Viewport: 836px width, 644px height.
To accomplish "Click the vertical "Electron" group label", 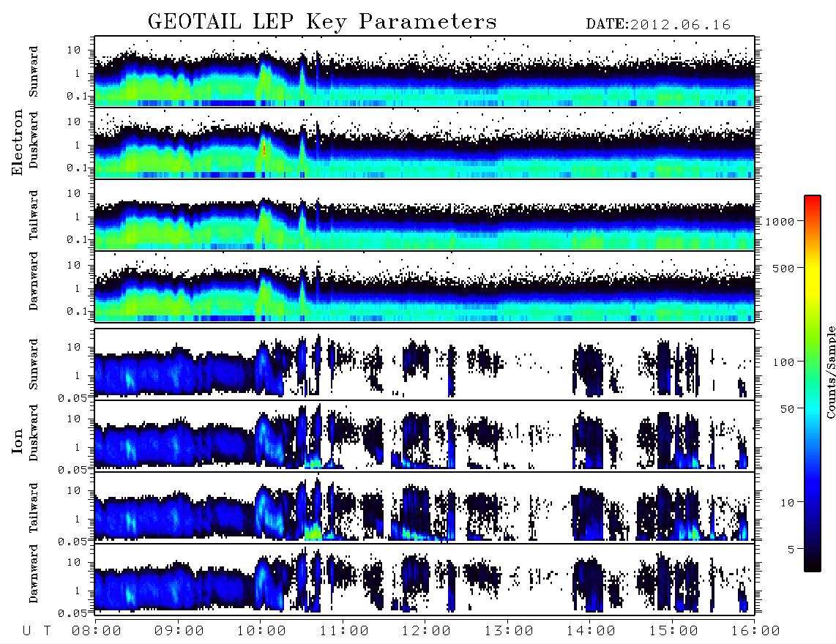I will click(x=17, y=142).
